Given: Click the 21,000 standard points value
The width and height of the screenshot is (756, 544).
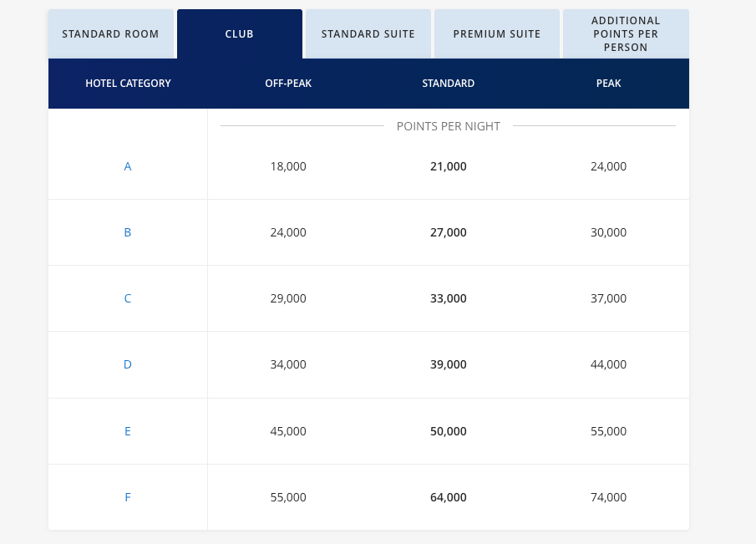Looking at the screenshot, I should pyautogui.click(x=448, y=166).
